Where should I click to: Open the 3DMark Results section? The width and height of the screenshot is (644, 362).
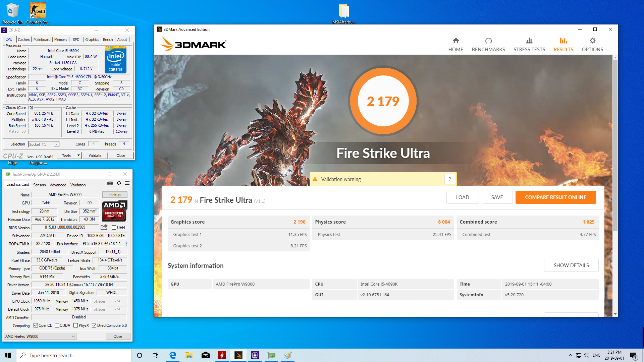click(563, 45)
